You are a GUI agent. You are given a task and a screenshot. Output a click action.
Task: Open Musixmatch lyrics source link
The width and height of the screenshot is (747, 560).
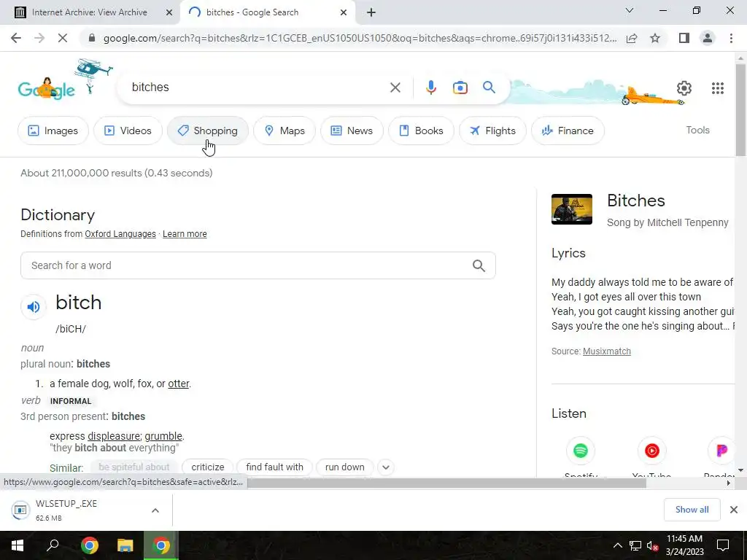pos(606,351)
